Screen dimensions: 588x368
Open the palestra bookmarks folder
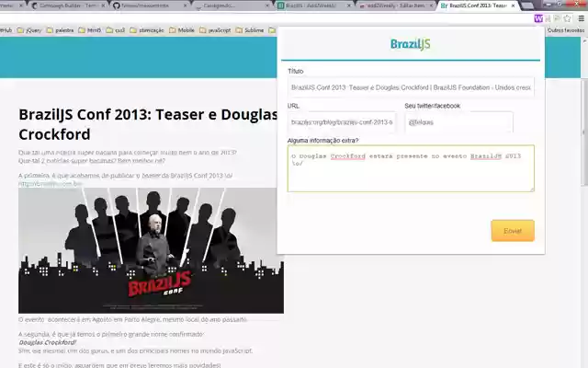60,30
